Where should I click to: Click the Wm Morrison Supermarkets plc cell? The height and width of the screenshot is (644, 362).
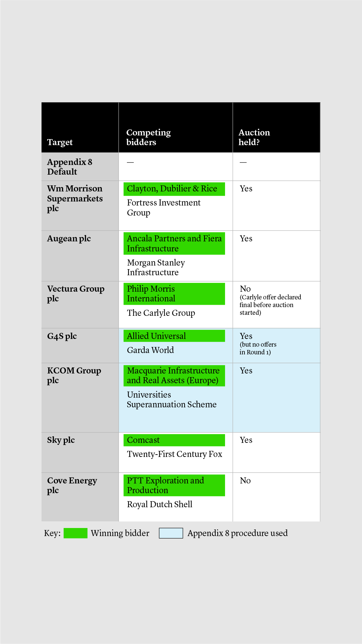[x=75, y=198]
